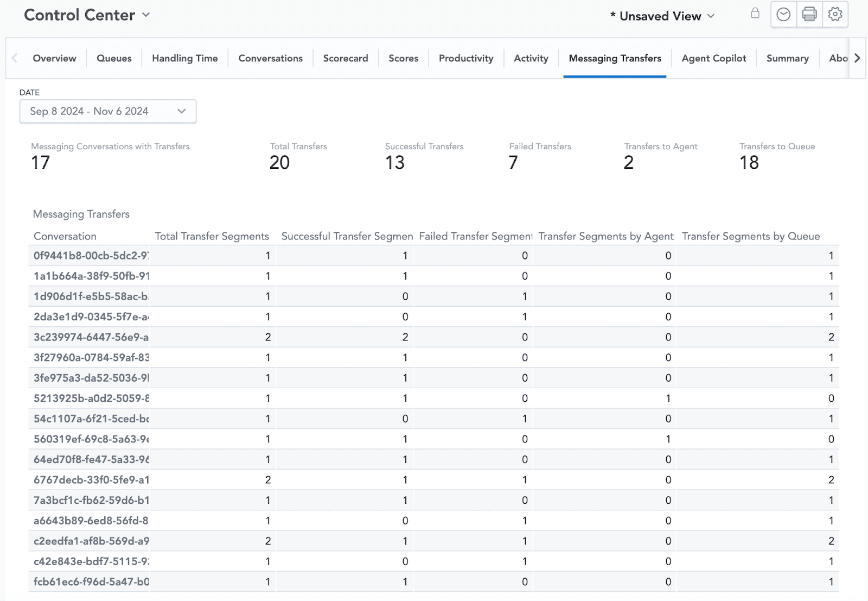Open the Control Center view switcher
Screen dimensions: 868x601
pyautogui.click(x=145, y=16)
